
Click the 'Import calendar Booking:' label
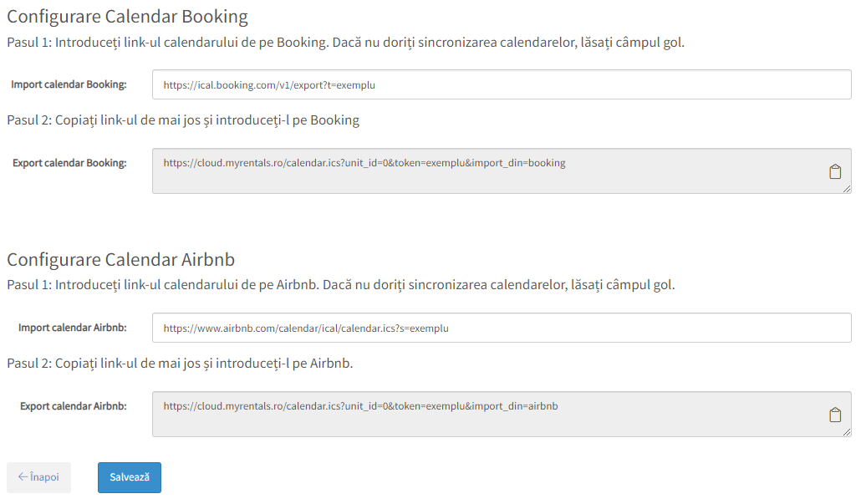click(x=69, y=84)
